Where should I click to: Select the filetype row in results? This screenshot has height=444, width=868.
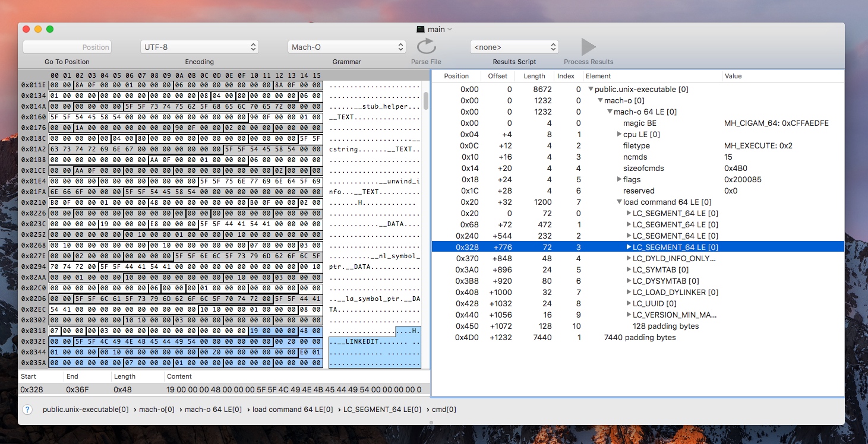pyautogui.click(x=636, y=146)
